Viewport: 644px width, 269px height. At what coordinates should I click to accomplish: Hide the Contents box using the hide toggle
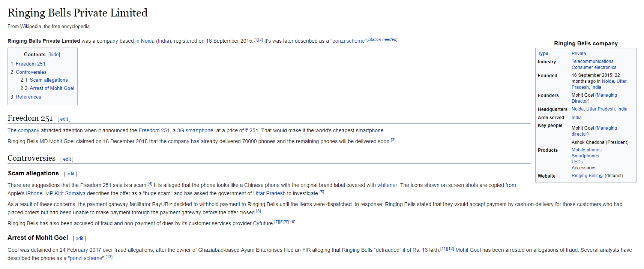(54, 55)
